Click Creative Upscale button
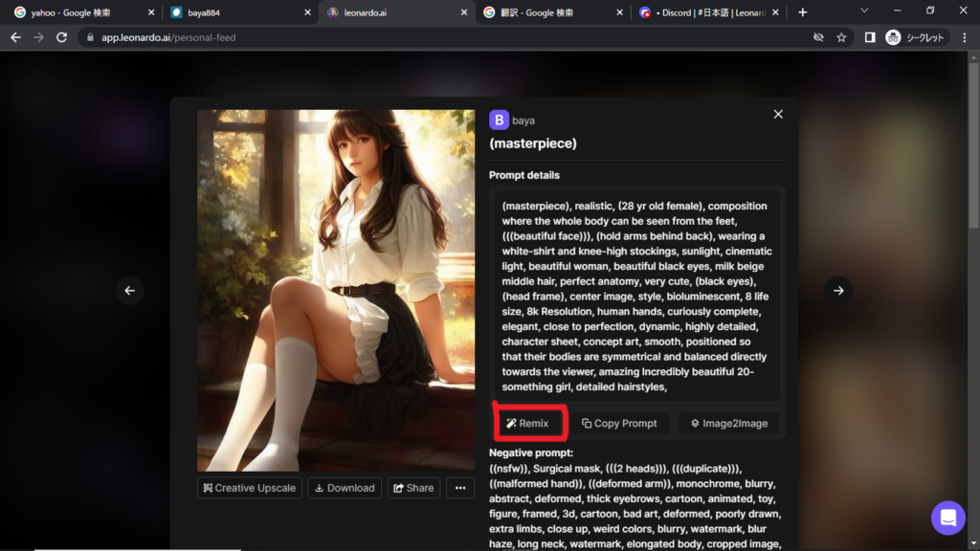980x551 pixels. 250,488
